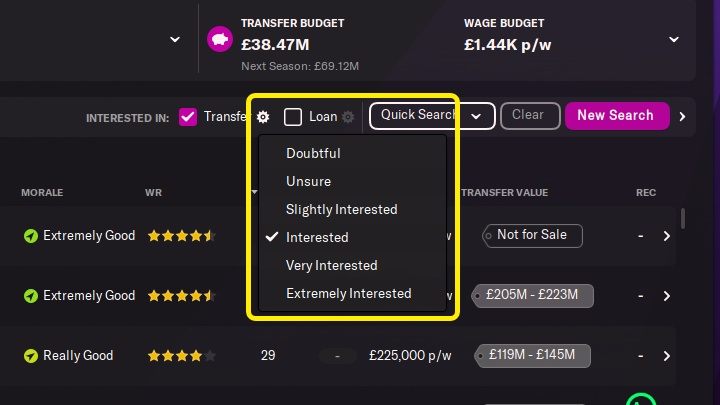Select the checked Interested option

click(x=317, y=238)
